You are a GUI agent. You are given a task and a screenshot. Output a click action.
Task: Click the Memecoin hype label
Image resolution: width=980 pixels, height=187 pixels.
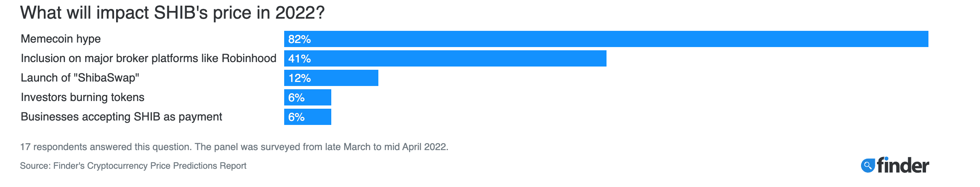tap(61, 39)
